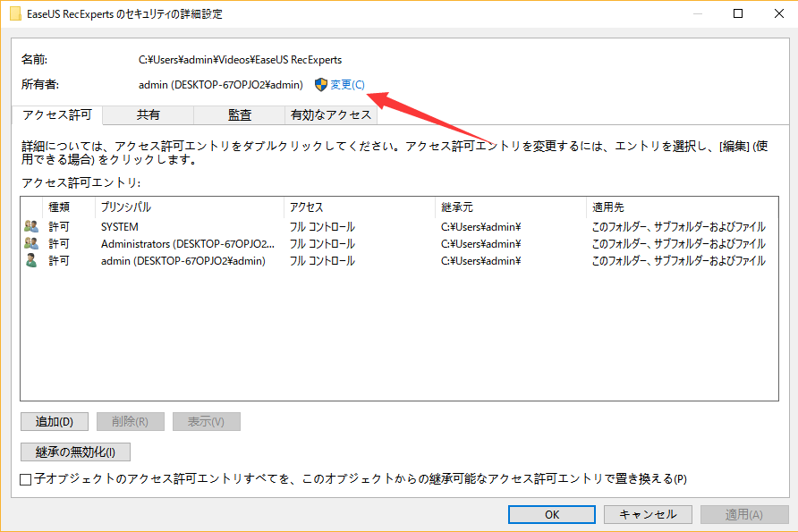Click the 変更(C) link to change owner
The image size is (798, 532).
(348, 84)
